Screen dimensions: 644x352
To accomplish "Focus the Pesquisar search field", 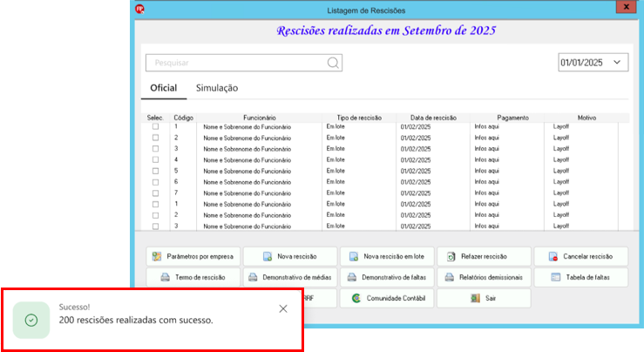I will 244,63.
